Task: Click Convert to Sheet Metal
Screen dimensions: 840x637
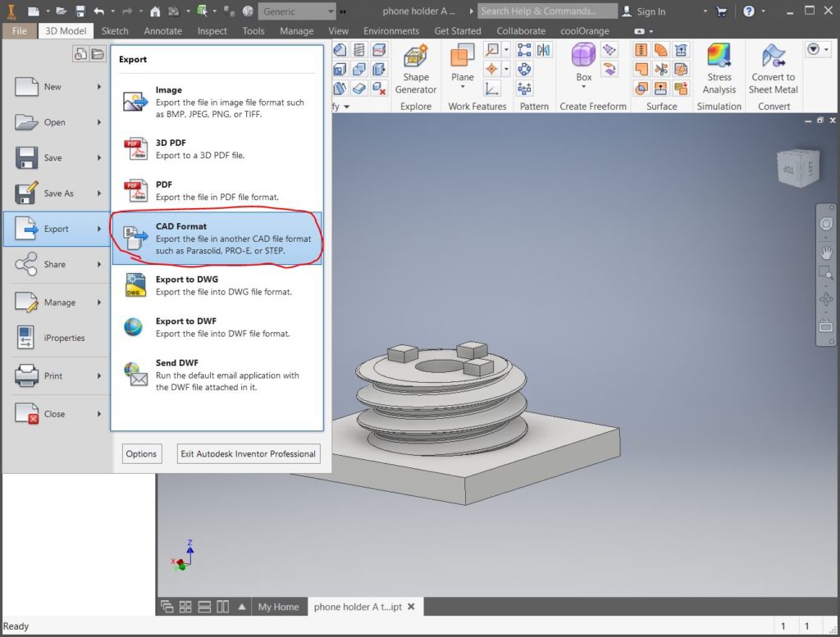Action: (x=773, y=70)
